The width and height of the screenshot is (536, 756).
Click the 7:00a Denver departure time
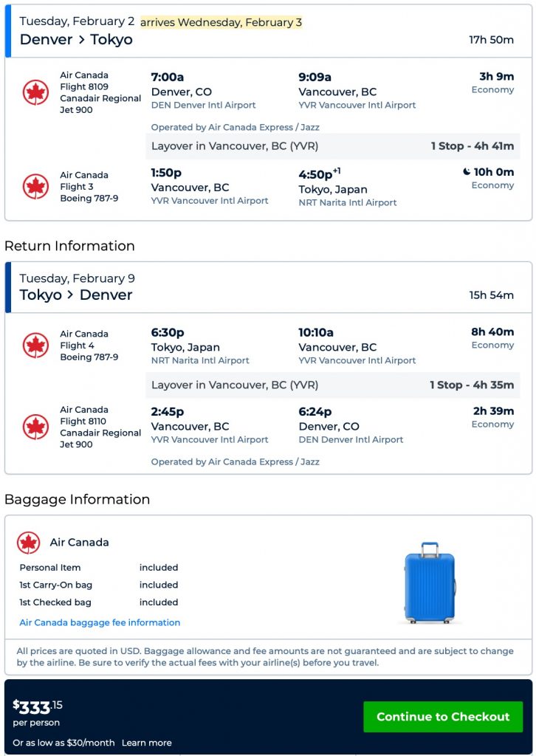168,77
